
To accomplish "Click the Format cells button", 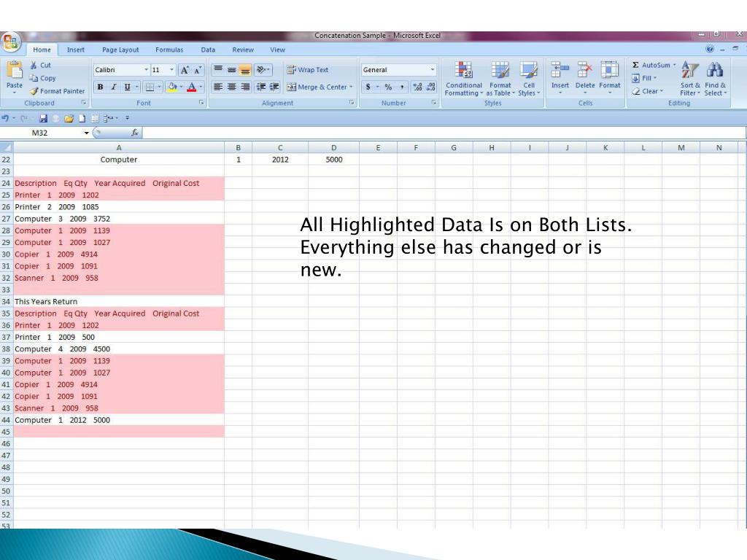I will pos(609,77).
